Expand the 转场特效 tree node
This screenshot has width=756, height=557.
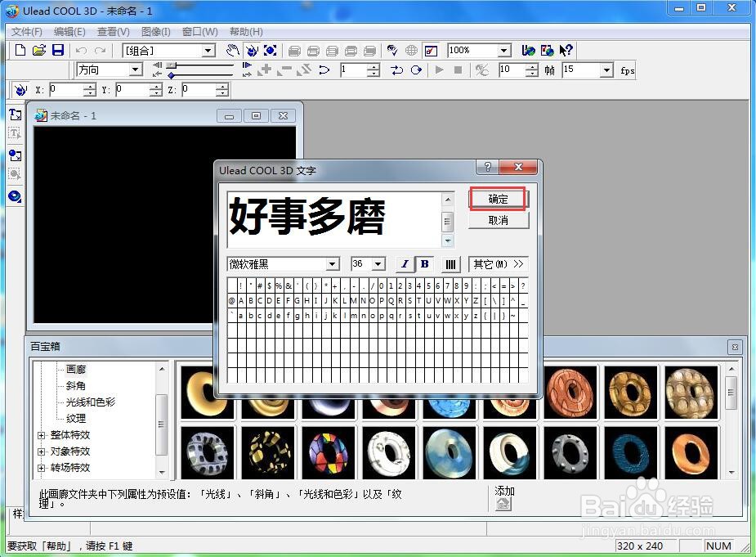click(x=42, y=468)
